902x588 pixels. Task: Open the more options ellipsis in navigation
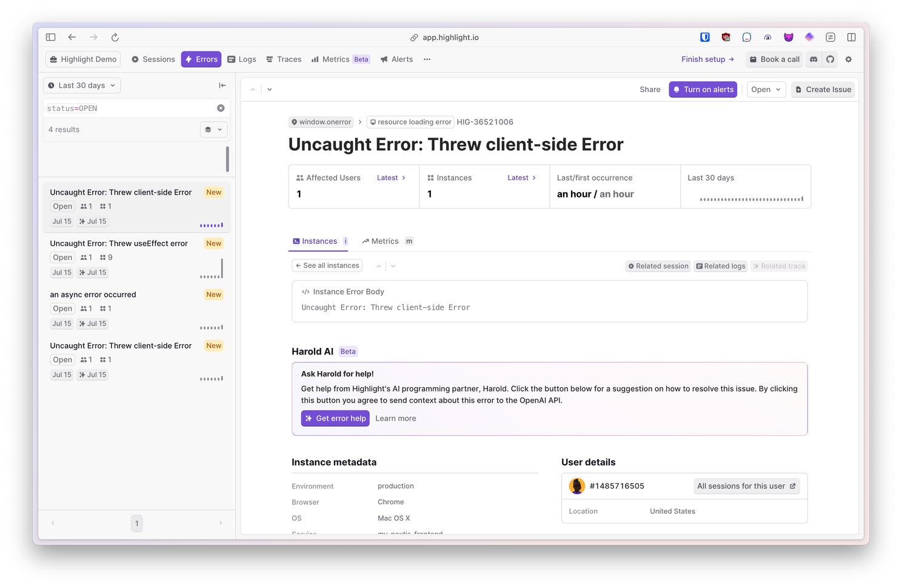tap(427, 59)
